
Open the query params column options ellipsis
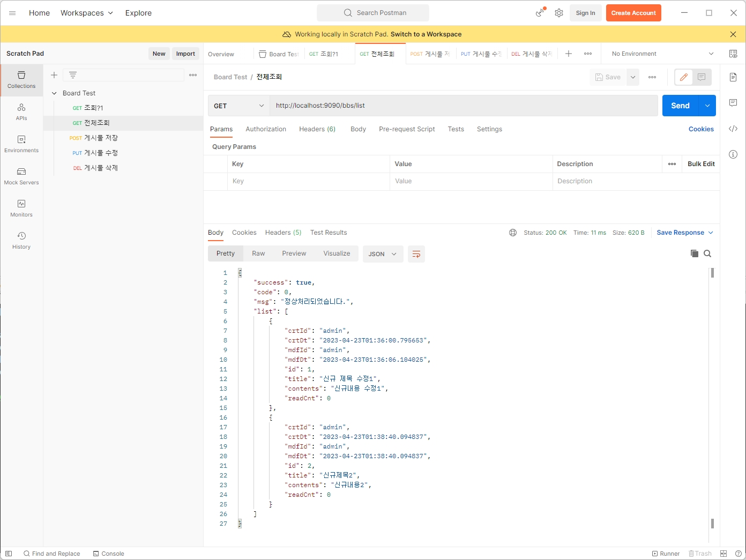point(672,164)
